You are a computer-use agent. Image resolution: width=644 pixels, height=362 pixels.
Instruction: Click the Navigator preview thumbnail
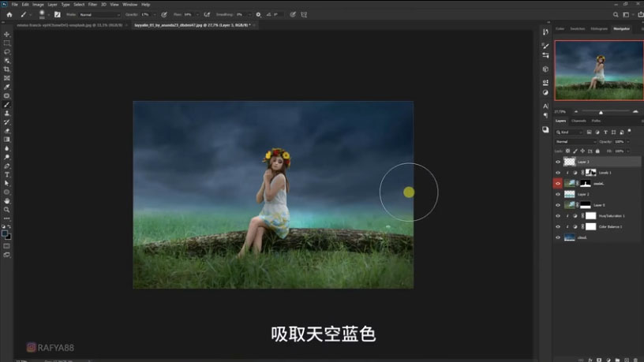[599, 70]
